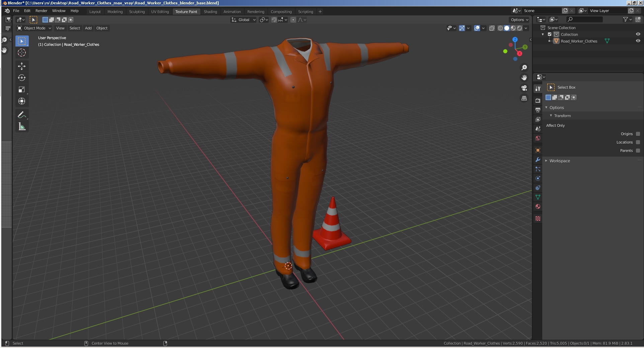Open the Scene properties tab
644x348 pixels.
pyautogui.click(x=538, y=128)
